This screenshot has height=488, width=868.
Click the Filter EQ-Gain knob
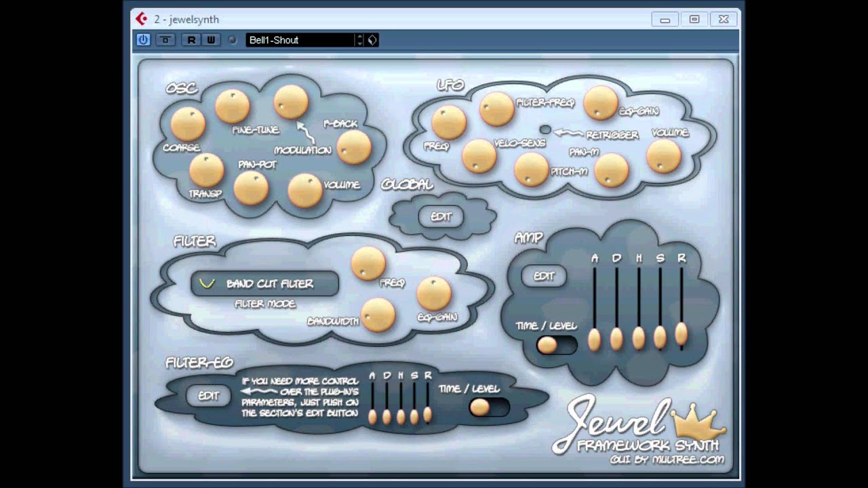coord(433,293)
